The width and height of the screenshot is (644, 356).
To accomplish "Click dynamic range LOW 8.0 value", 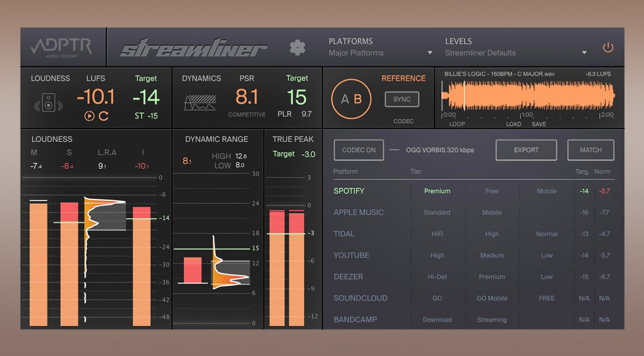I will click(x=240, y=165).
